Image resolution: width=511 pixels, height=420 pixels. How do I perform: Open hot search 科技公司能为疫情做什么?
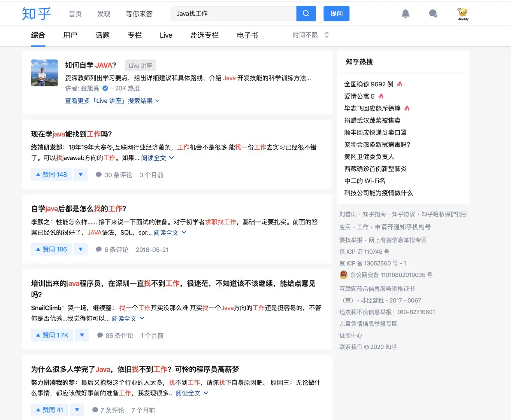(x=379, y=192)
